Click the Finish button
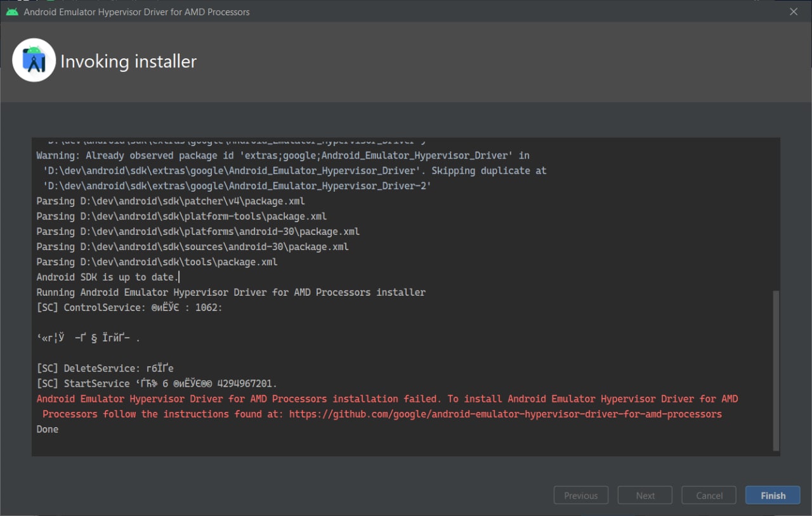 point(773,495)
